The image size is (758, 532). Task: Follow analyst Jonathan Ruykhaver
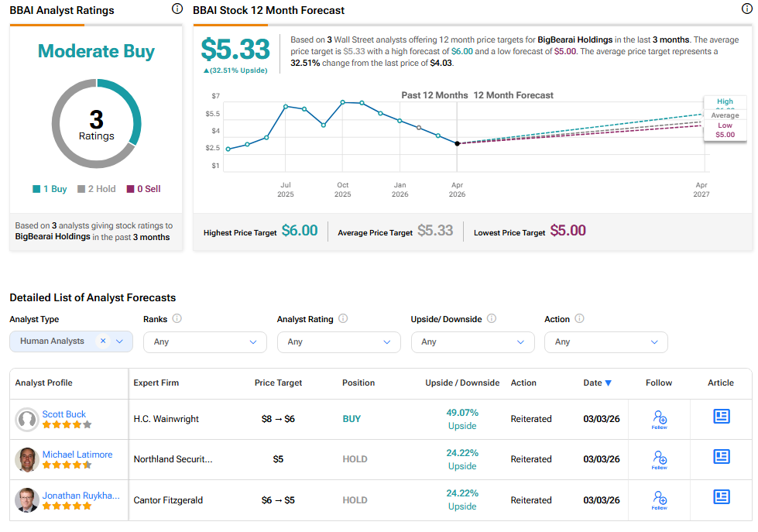coord(659,499)
